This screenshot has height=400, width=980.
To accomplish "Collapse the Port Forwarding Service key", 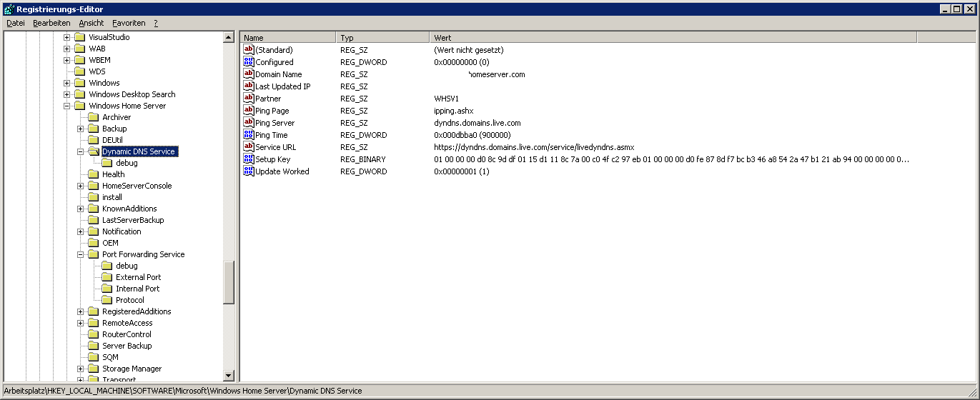I will [81, 254].
